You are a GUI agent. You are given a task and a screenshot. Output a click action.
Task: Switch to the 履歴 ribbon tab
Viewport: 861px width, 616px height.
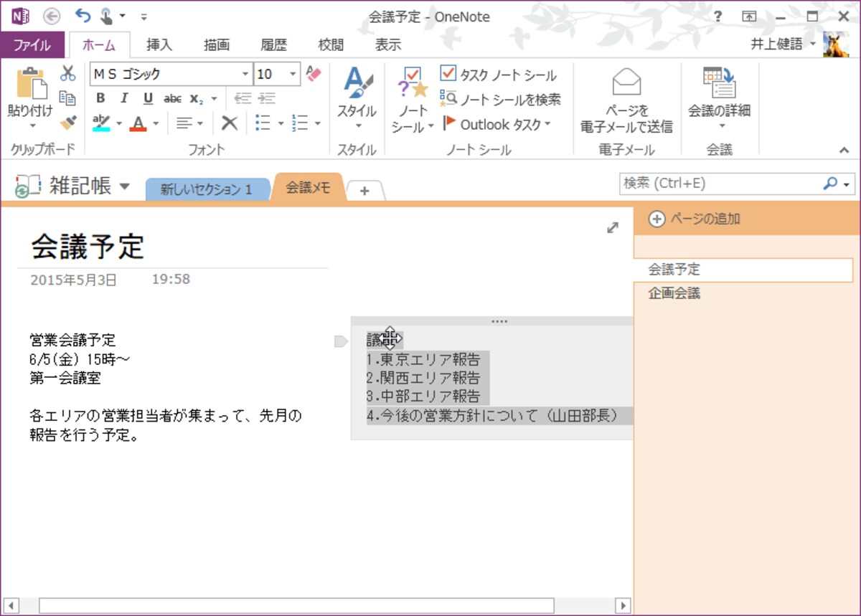[x=274, y=44]
